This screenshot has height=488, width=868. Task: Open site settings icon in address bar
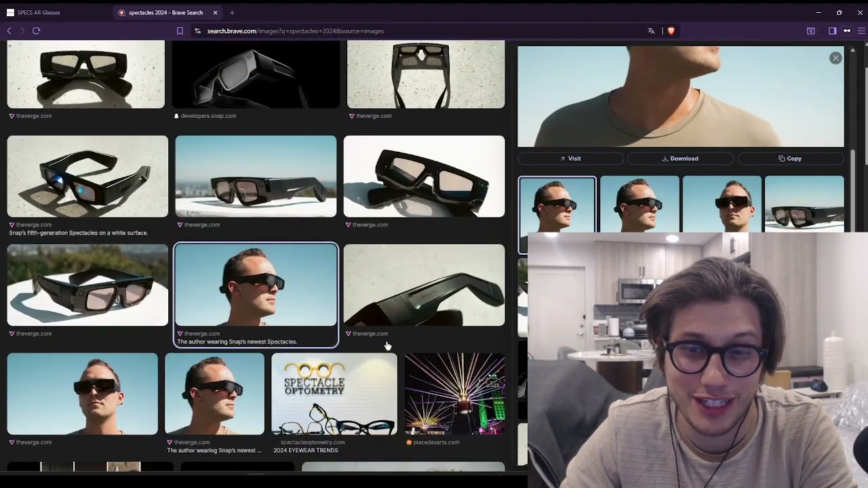[197, 30]
